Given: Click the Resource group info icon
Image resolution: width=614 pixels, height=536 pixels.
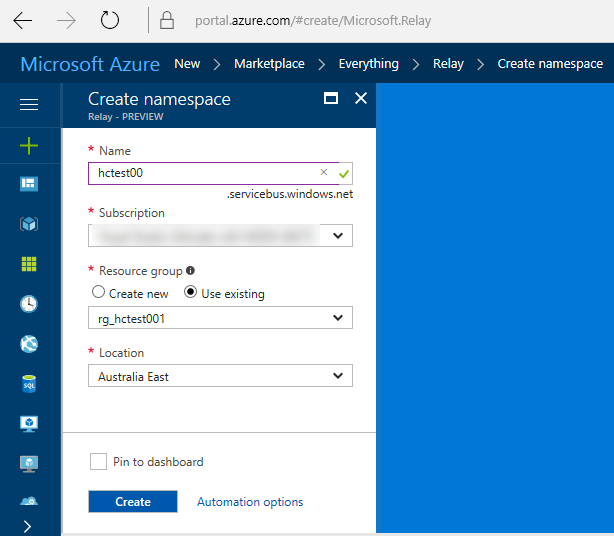Looking at the screenshot, I should click(191, 271).
